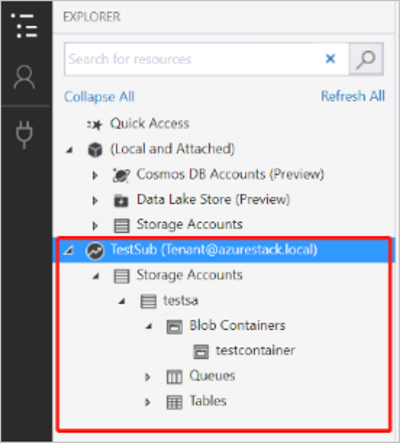Click into the Search for resources field
400x443 pixels.
coord(193,59)
